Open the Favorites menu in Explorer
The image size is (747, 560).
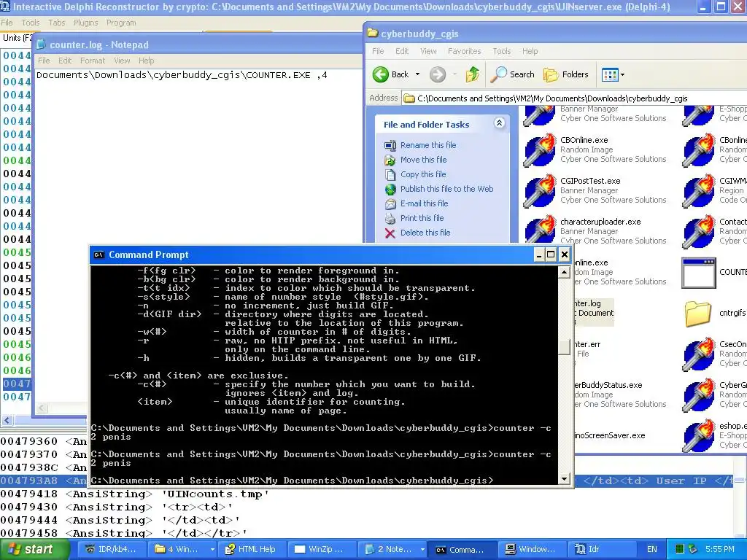(x=464, y=51)
